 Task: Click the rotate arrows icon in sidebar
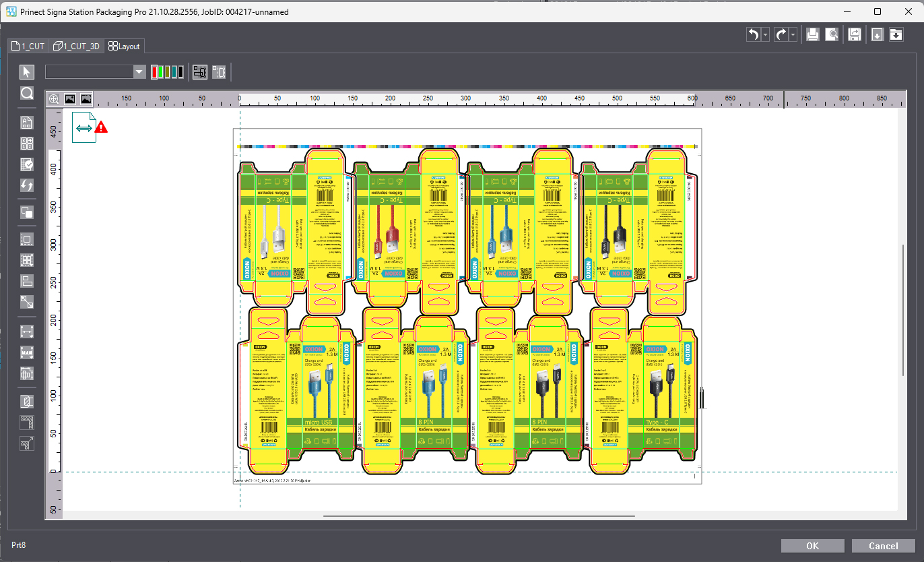[x=27, y=185]
